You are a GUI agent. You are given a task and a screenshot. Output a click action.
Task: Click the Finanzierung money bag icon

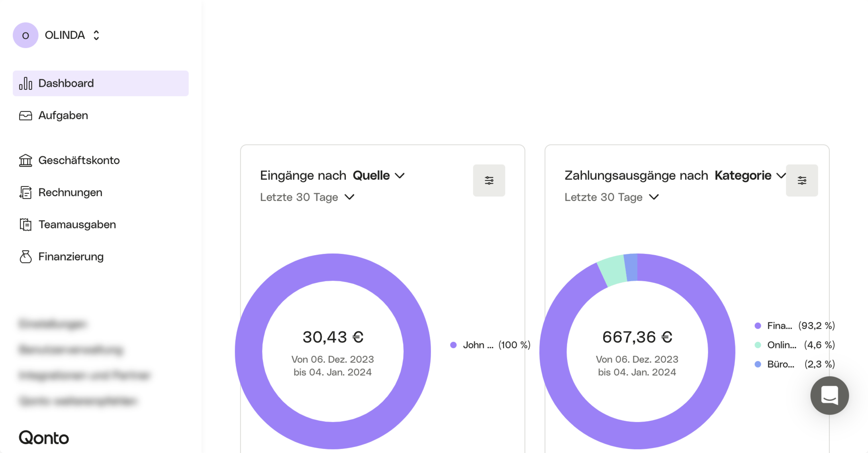click(25, 257)
